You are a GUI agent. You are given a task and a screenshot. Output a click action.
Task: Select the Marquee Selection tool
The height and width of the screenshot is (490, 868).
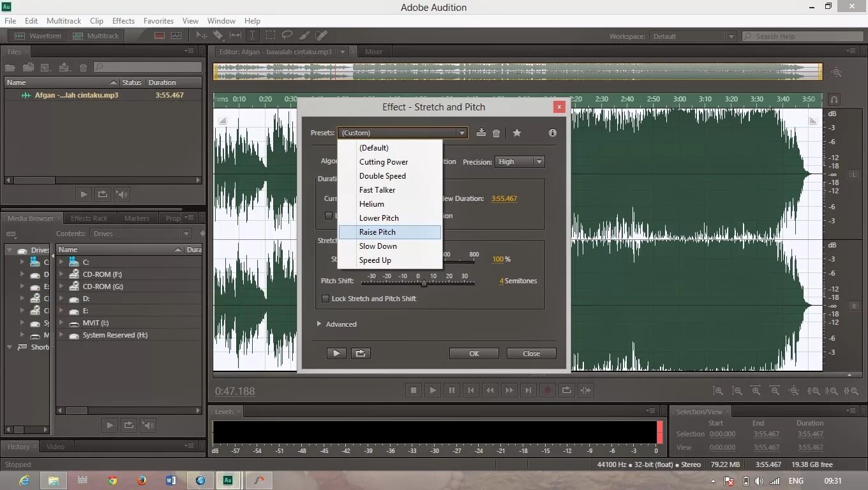pyautogui.click(x=271, y=36)
